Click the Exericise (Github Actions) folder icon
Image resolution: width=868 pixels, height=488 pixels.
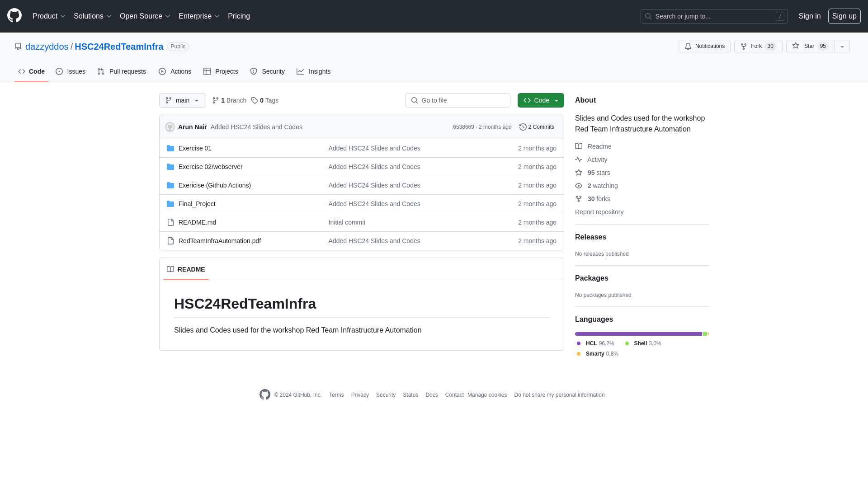point(170,185)
